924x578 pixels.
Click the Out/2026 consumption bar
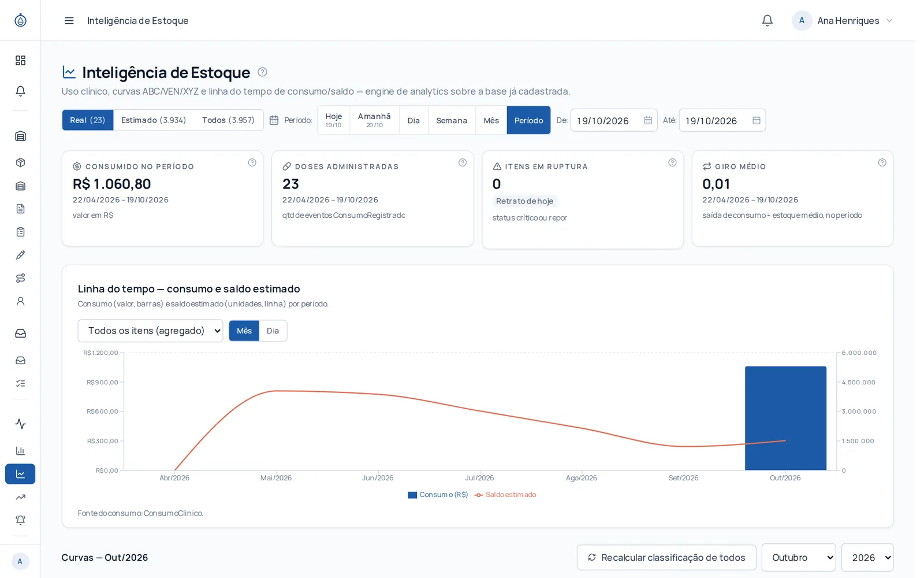(x=785, y=418)
